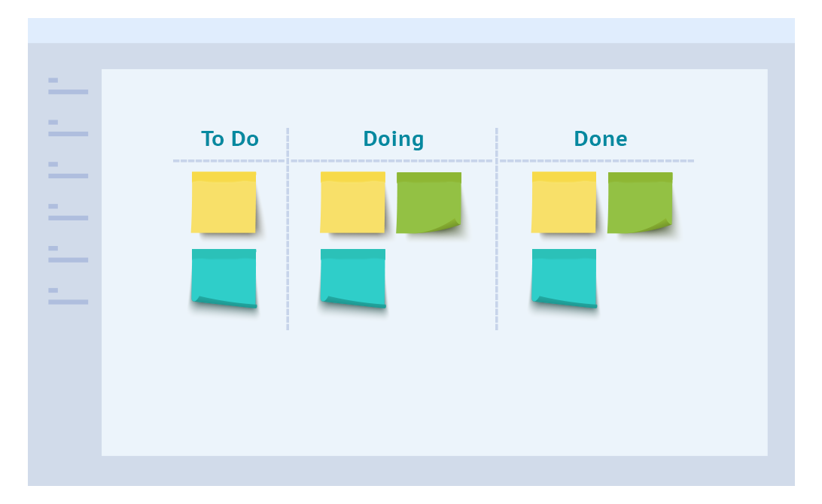The image size is (822, 504).
Task: Choose the green sticky note in Done
Action: point(640,202)
